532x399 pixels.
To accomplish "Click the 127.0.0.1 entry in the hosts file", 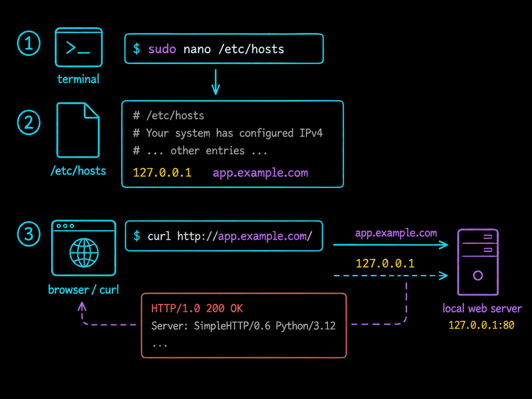I will click(x=162, y=173).
